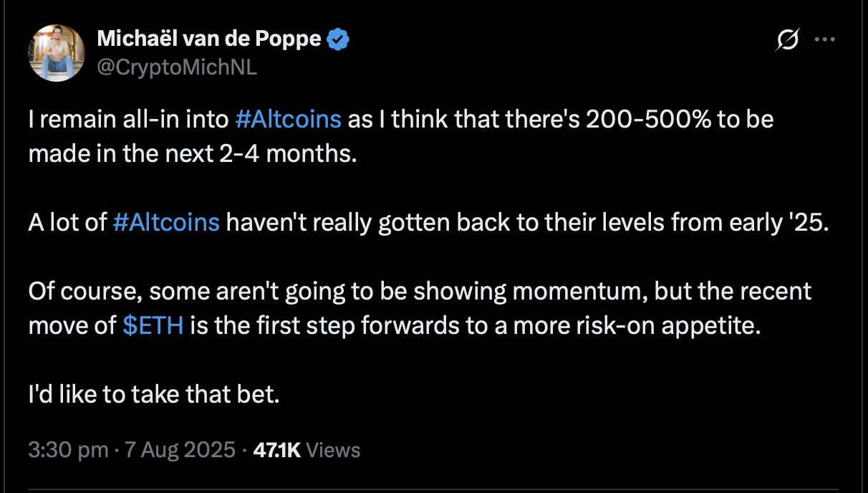Click the sentence starting "Of course, some aren't"

pos(420,308)
